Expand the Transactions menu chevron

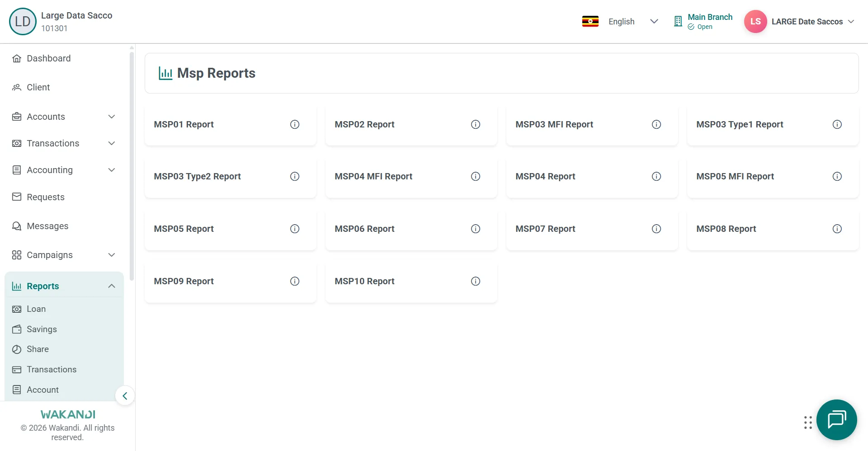(112, 143)
